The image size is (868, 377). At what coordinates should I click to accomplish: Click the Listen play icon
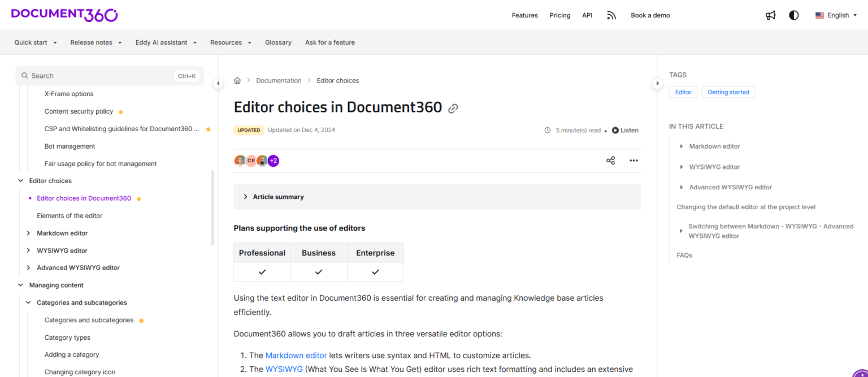[615, 130]
